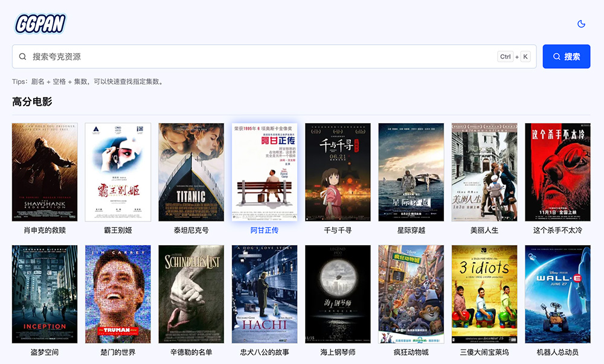Click the 三傻大闹宝莱坞 title link
Image resolution: width=604 pixels, height=364 pixels.
[x=484, y=352]
